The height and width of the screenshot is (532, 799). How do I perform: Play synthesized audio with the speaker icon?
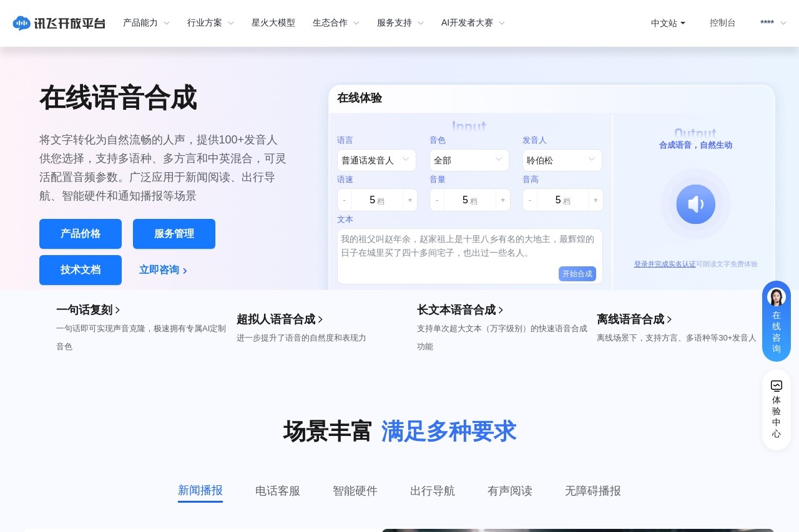coord(695,204)
